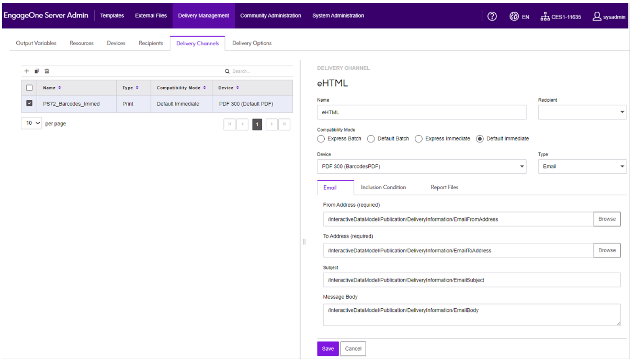Click the Message Body text area
This screenshot has width=631, height=364.
(x=472, y=315)
